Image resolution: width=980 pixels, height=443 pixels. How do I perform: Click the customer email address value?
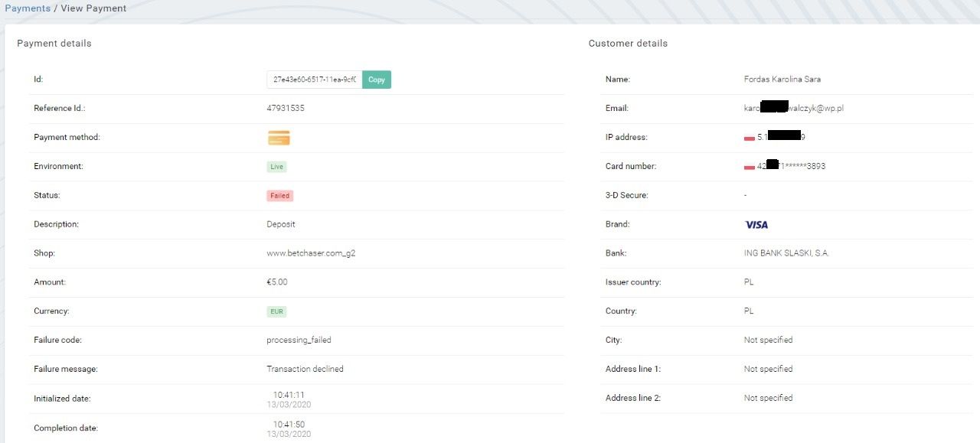point(794,109)
